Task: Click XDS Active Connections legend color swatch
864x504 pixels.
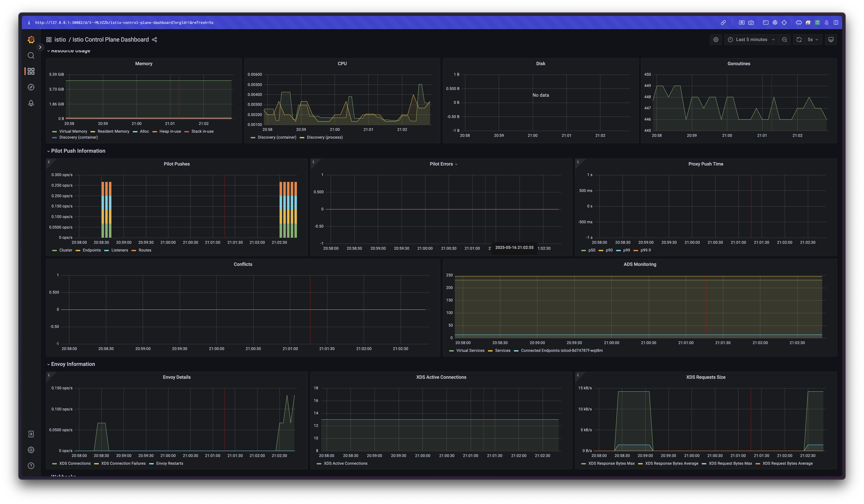Action: (x=319, y=464)
